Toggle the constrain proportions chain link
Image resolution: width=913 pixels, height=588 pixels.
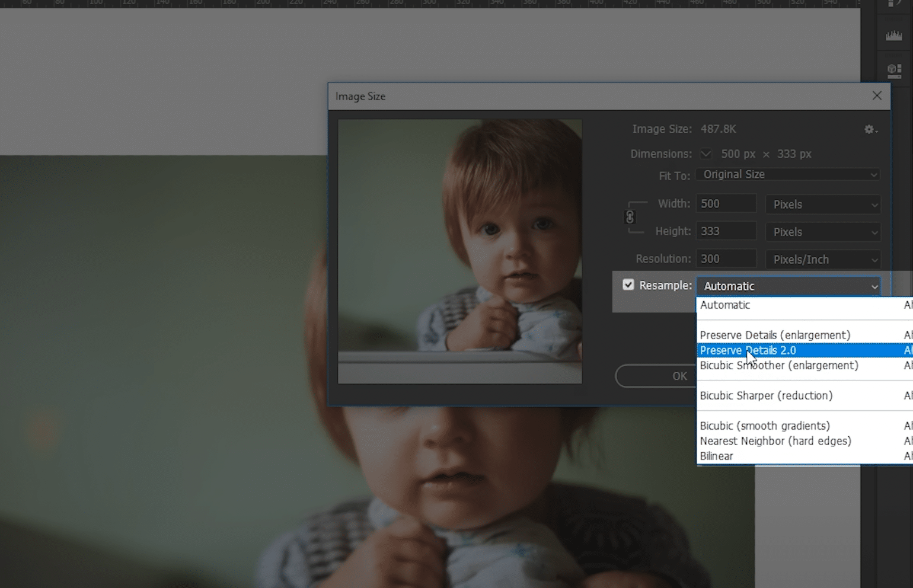pyautogui.click(x=630, y=217)
